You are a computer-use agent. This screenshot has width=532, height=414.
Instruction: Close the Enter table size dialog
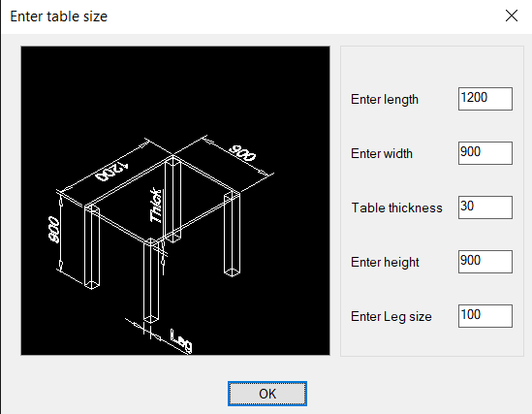pyautogui.click(x=512, y=16)
